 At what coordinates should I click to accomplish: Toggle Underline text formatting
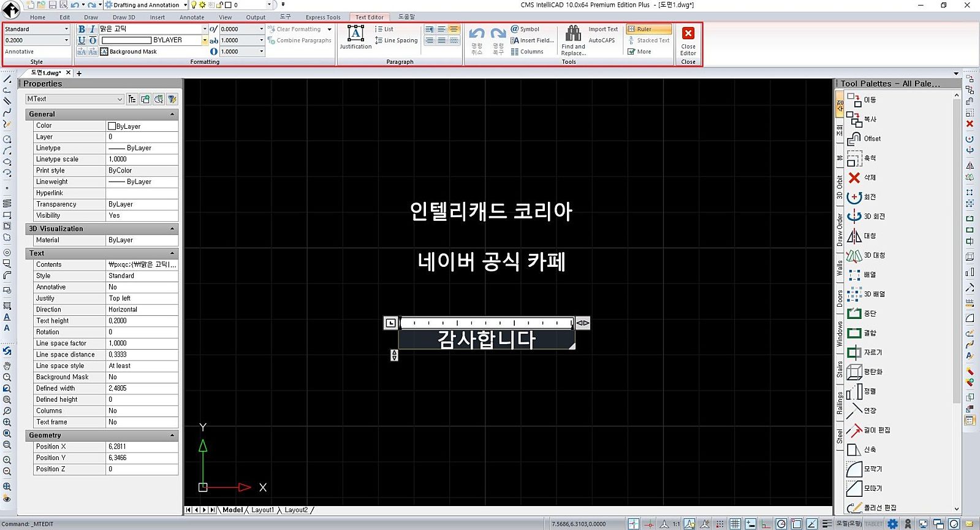(82, 40)
